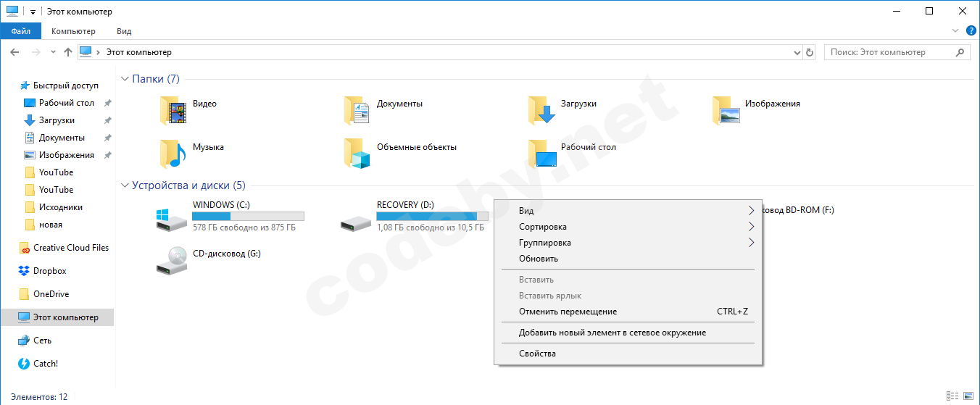Image resolution: width=980 pixels, height=405 pixels.
Task: Click the partially hidden BD-ROM (F:) label
Action: 799,210
